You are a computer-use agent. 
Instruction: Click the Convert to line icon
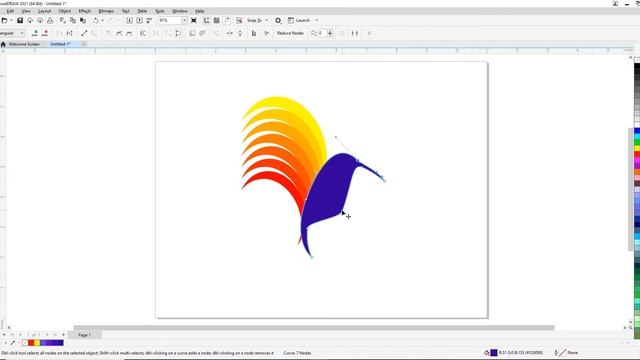tap(84, 33)
